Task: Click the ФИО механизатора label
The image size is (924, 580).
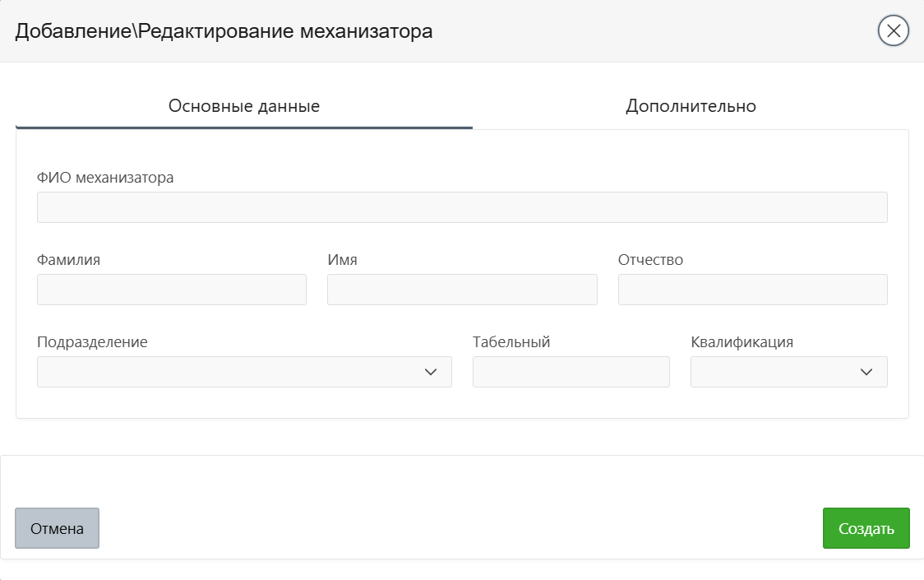Action: point(105,178)
